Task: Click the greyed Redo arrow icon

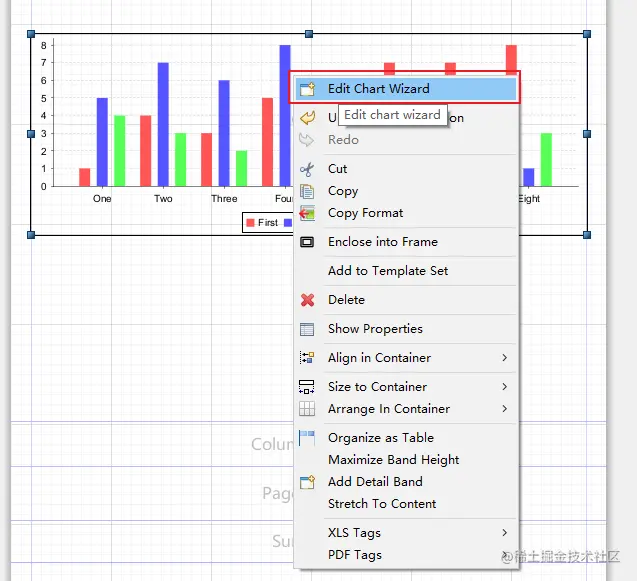Action: coord(307,140)
